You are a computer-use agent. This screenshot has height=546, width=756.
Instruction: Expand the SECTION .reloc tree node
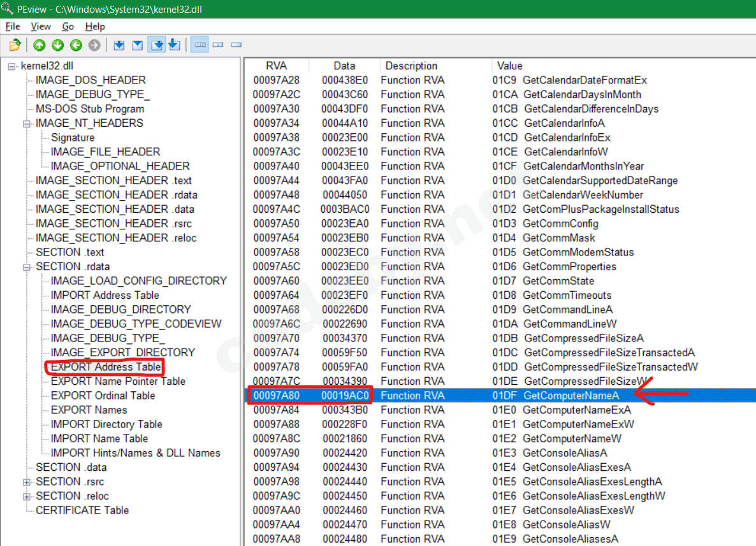27,496
